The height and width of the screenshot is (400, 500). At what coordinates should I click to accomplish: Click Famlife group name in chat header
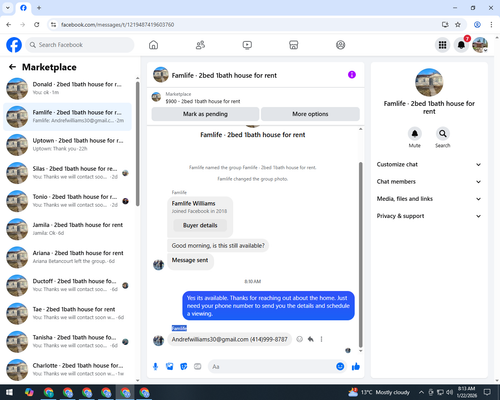(224, 75)
